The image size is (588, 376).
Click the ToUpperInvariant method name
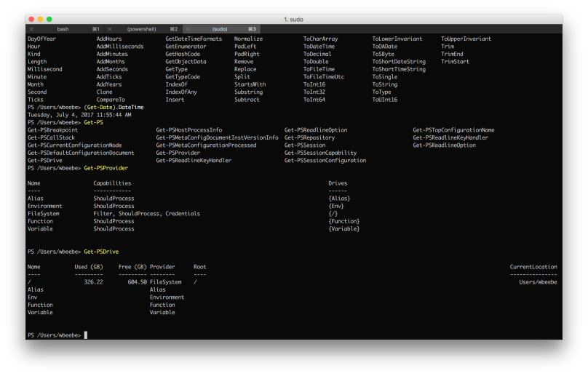coord(466,39)
